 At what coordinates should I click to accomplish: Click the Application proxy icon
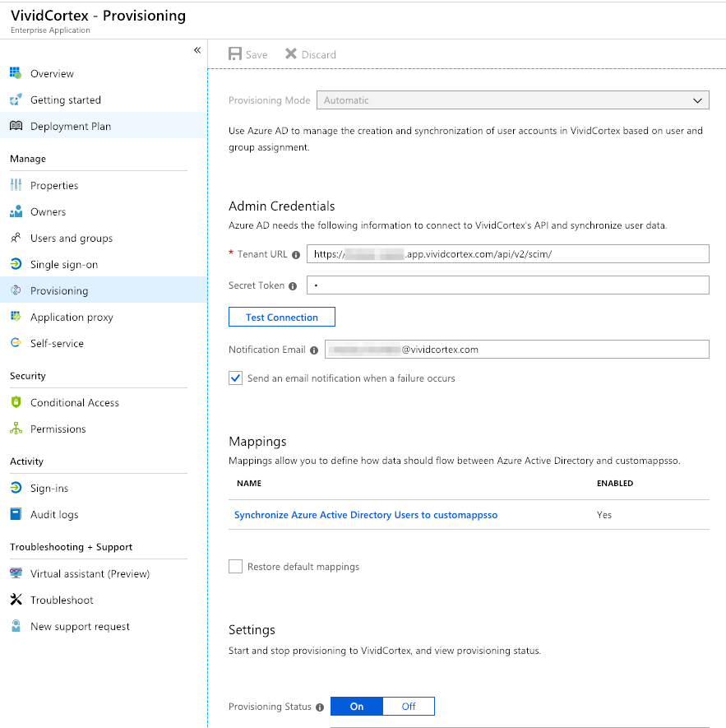coord(16,317)
